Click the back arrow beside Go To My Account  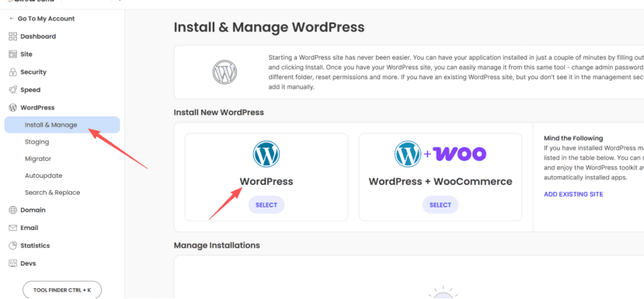[12, 19]
